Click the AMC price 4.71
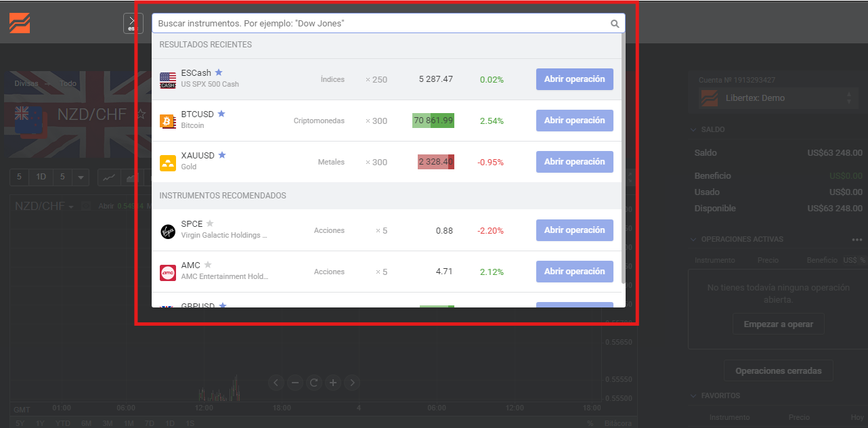 [444, 272]
